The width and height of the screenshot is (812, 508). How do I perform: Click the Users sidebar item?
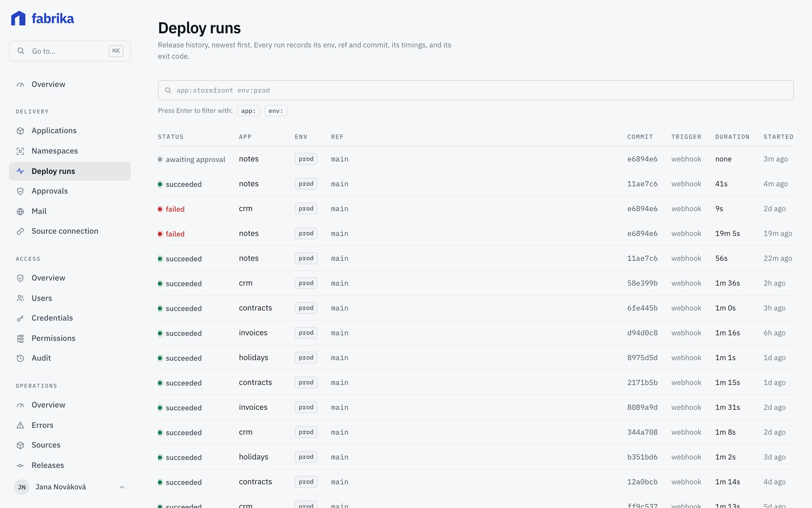[70, 298]
